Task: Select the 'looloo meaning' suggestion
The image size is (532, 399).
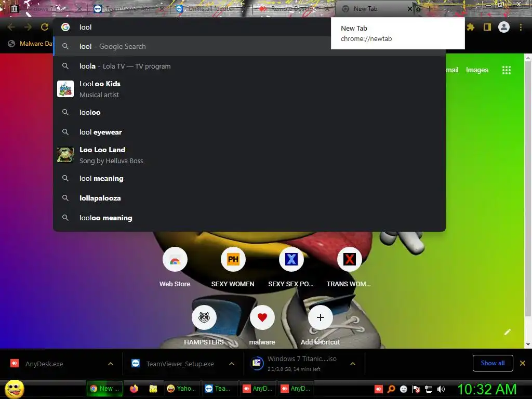Action: coord(249,218)
